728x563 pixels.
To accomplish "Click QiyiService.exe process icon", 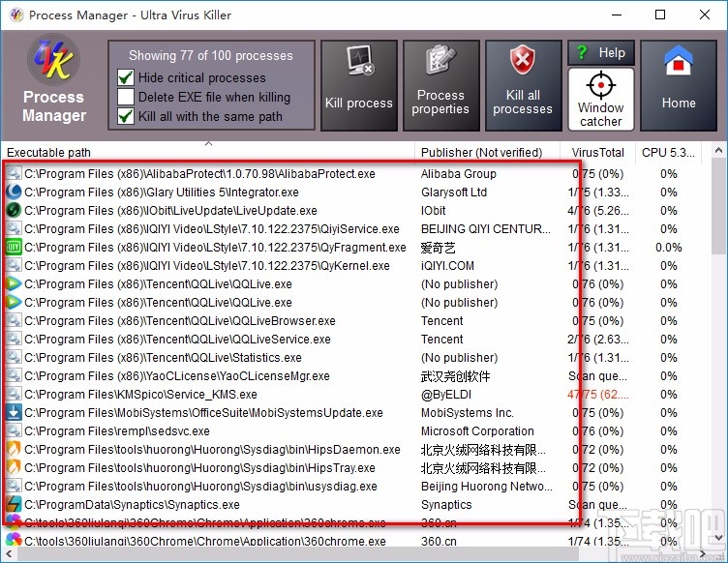I will (x=14, y=228).
